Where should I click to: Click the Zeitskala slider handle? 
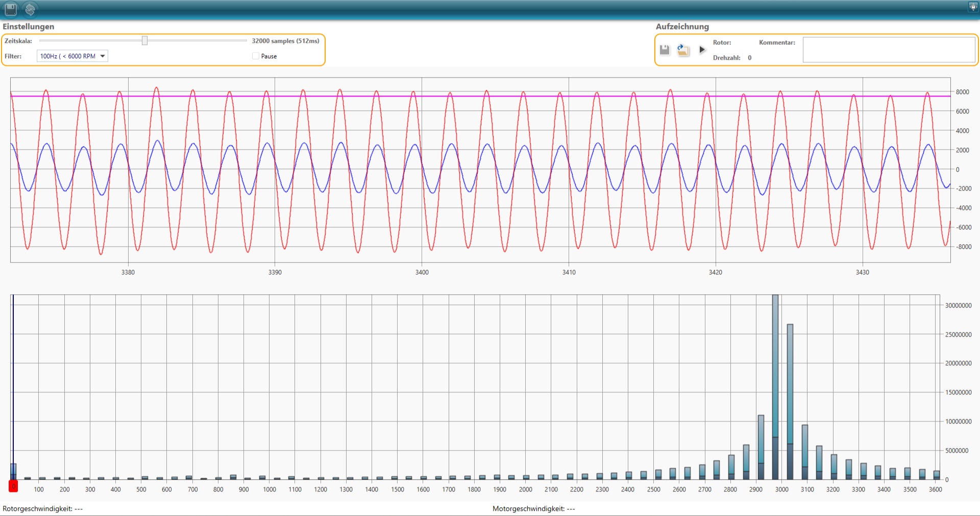pyautogui.click(x=144, y=40)
